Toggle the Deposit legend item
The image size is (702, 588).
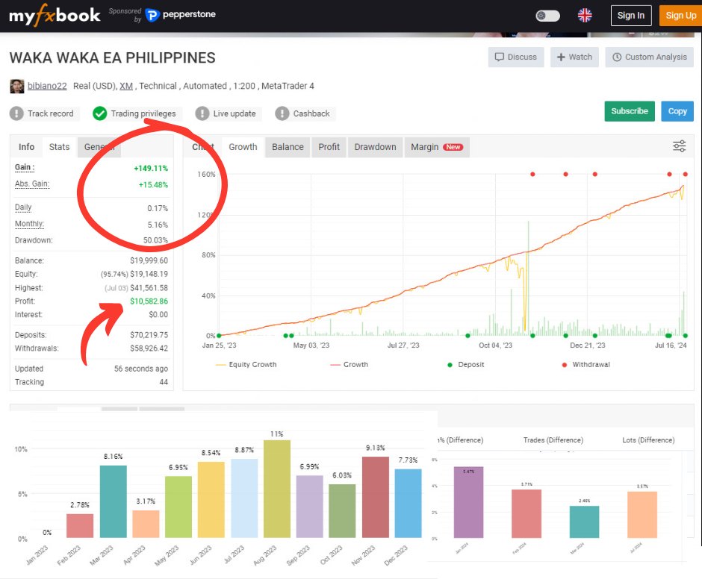[x=465, y=365]
